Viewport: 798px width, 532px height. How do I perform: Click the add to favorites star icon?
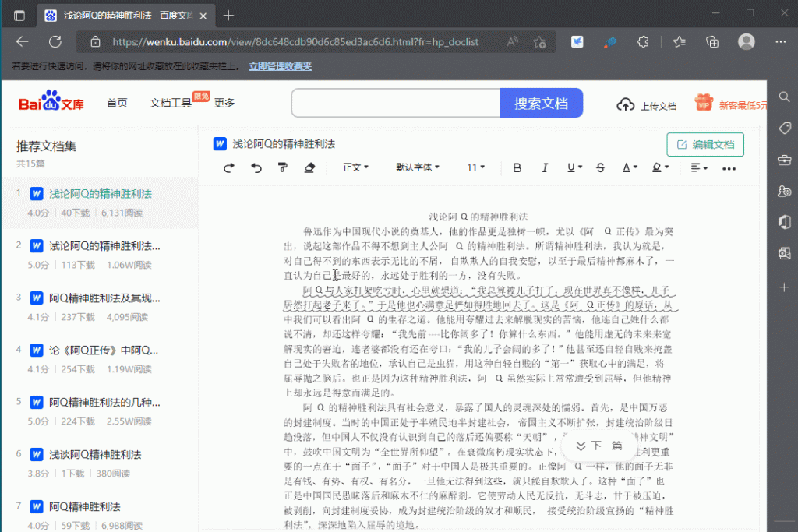(539, 42)
